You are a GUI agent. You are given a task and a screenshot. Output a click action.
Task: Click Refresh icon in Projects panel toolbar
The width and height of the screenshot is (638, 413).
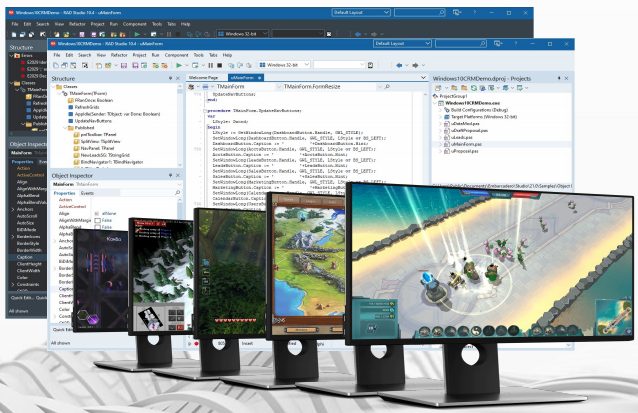[474, 88]
